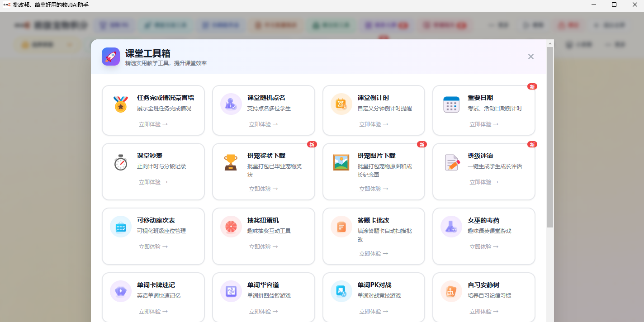Click description text 培养自习纪律习惯
The image size is (644, 322).
tap(489, 296)
